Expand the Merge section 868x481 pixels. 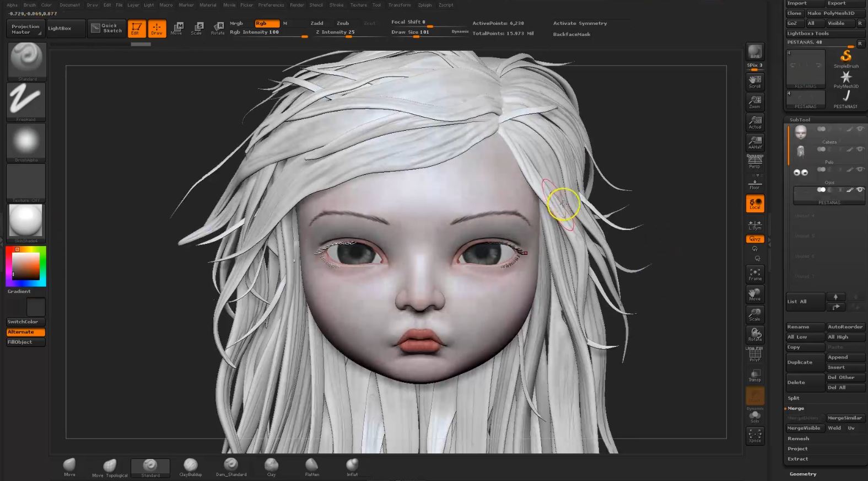[796, 408]
